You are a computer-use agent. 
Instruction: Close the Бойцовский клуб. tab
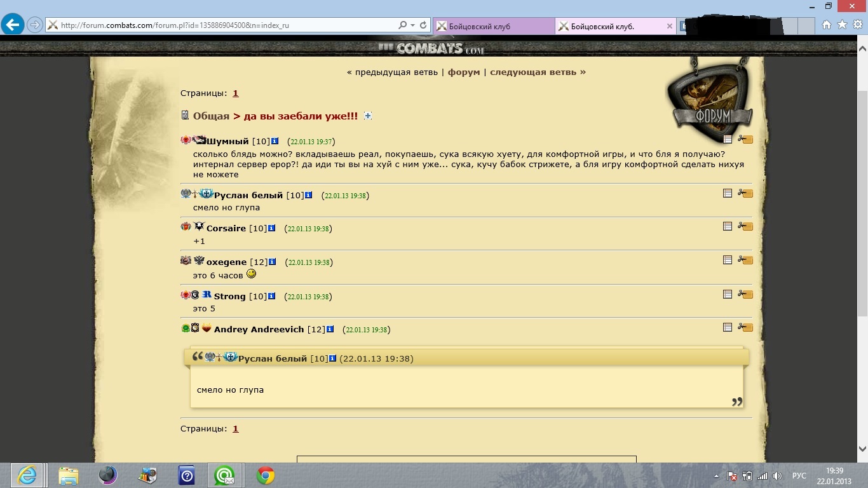pos(670,26)
